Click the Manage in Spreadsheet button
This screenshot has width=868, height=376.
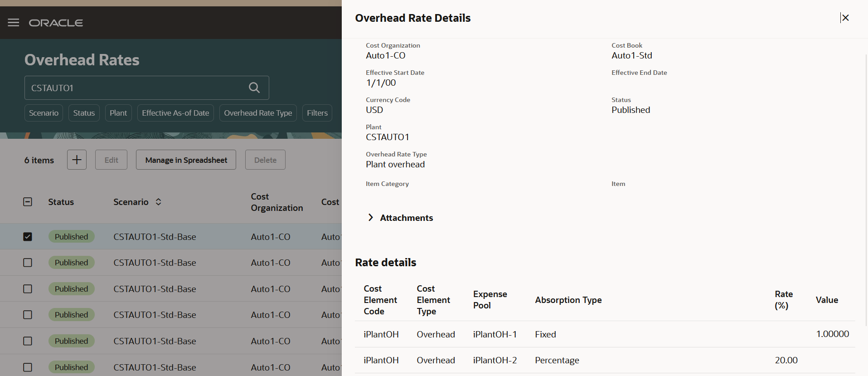tap(186, 160)
